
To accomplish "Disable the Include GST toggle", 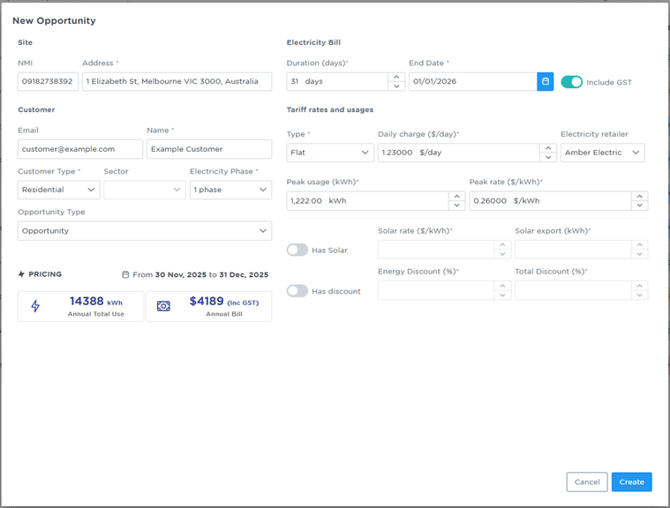I will coord(571,82).
